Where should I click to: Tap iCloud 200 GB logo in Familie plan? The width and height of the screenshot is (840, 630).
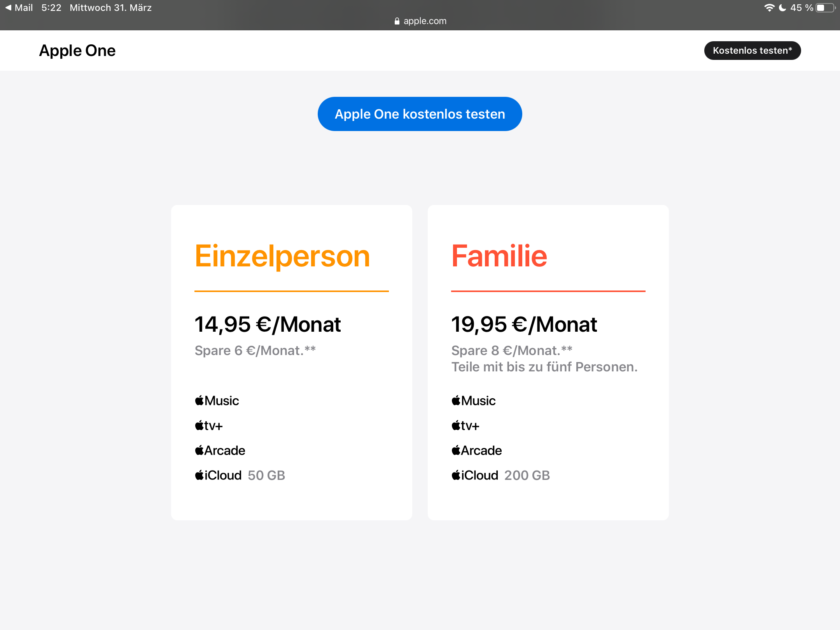click(x=475, y=475)
